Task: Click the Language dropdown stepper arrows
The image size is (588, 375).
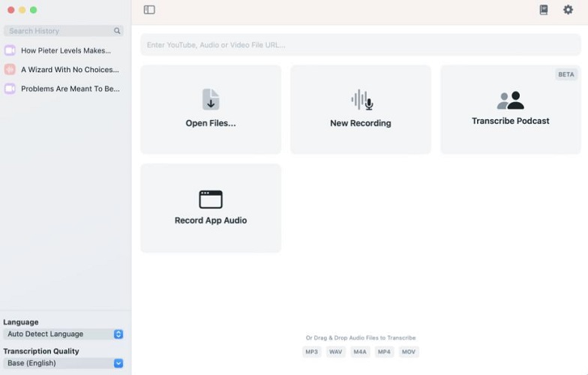Action: tap(118, 334)
